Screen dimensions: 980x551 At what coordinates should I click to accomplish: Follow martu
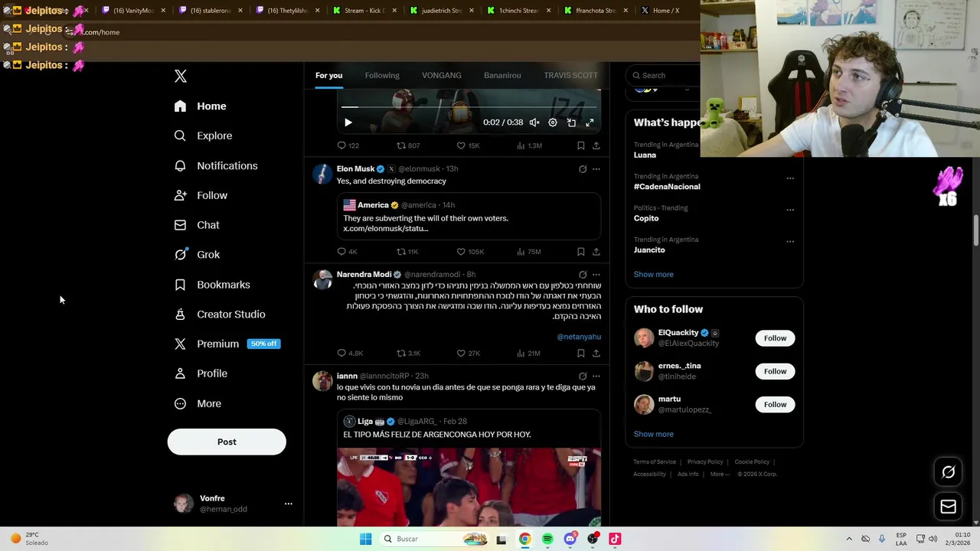click(775, 404)
